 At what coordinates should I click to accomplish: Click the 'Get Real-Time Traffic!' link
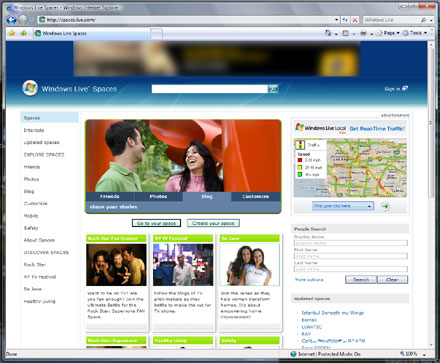377,129
